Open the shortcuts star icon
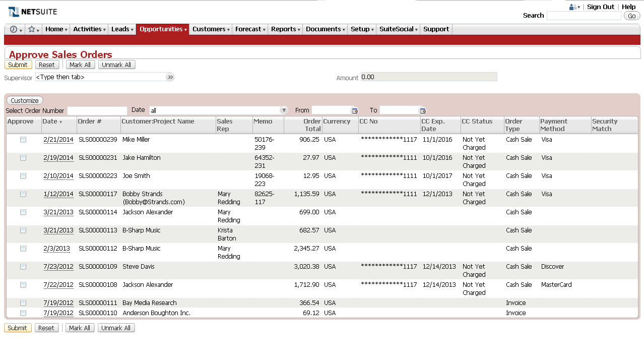Viewport: 644px width, 364px height. [32, 29]
